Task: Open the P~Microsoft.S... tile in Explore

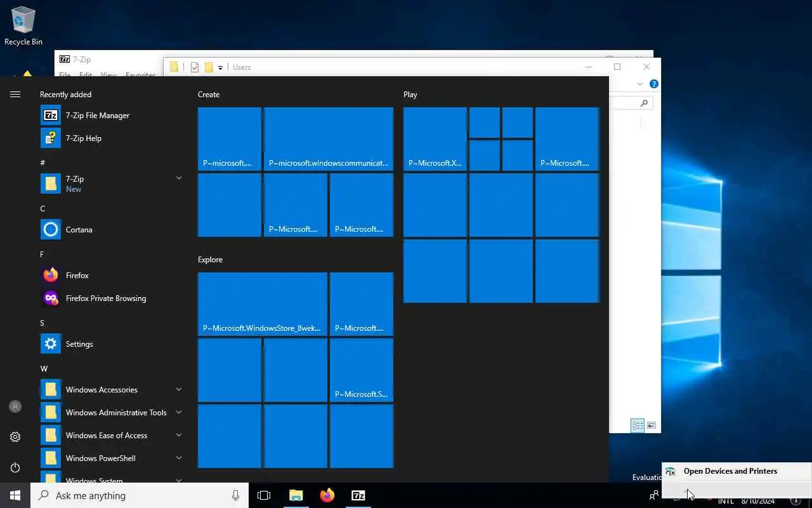Action: pos(362,370)
